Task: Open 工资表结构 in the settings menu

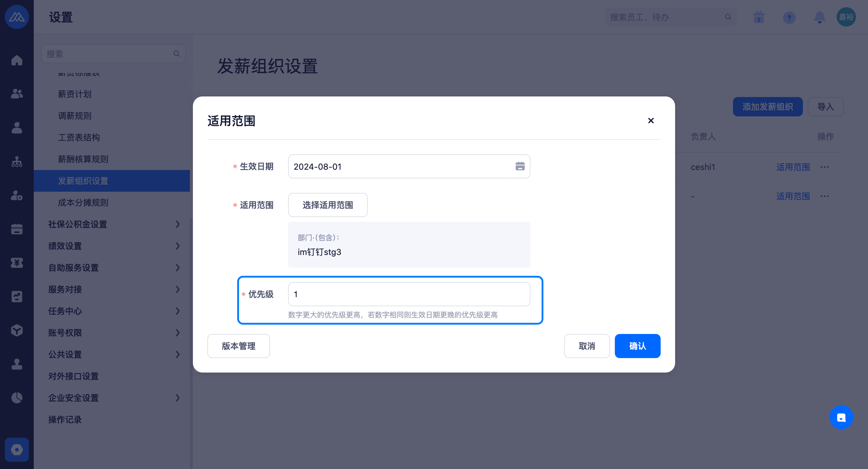Action: pyautogui.click(x=79, y=137)
